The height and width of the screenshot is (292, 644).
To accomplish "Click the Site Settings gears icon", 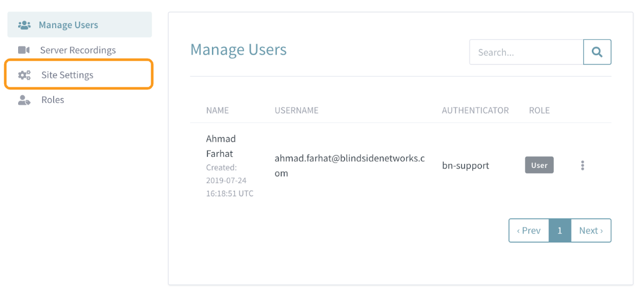I will [x=24, y=75].
